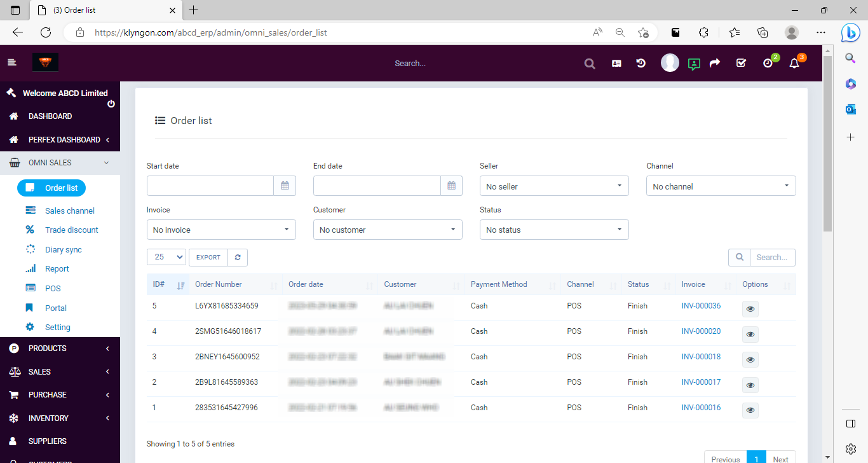Open Trade discount submenu item
The height and width of the screenshot is (463, 868).
click(72, 230)
